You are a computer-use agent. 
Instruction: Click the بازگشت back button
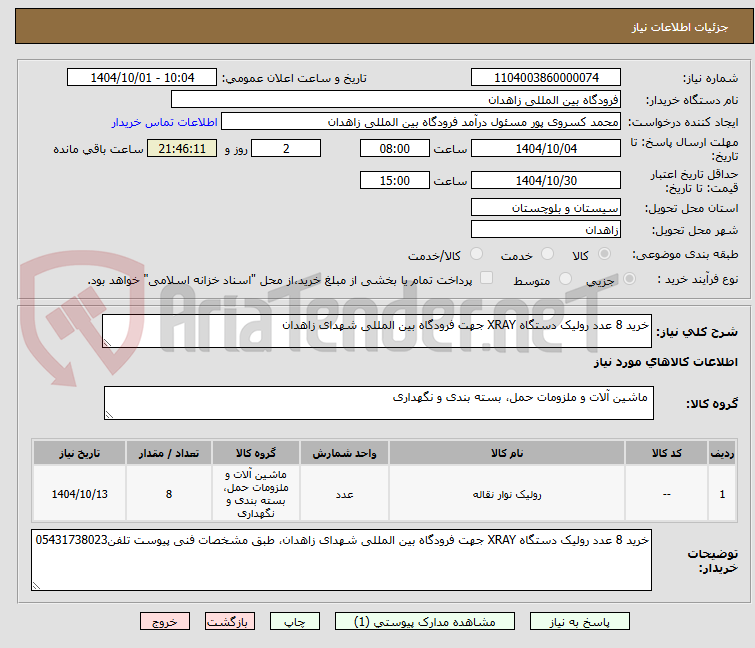230,622
